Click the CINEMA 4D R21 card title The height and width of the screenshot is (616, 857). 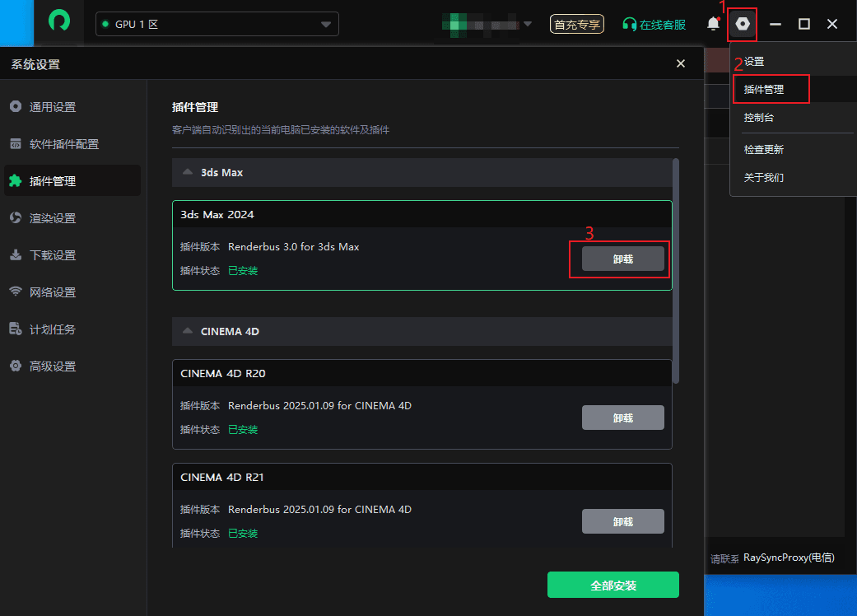(x=222, y=477)
